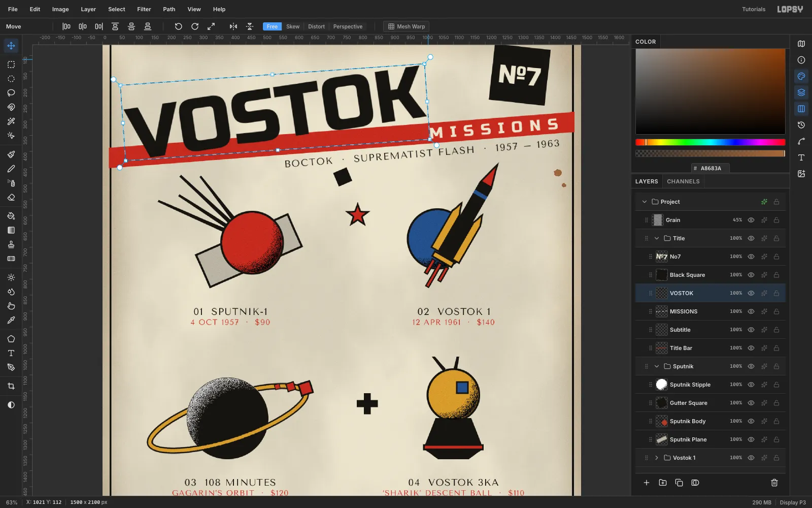The width and height of the screenshot is (812, 508).
Task: Switch to the Channels tab
Action: [683, 181]
